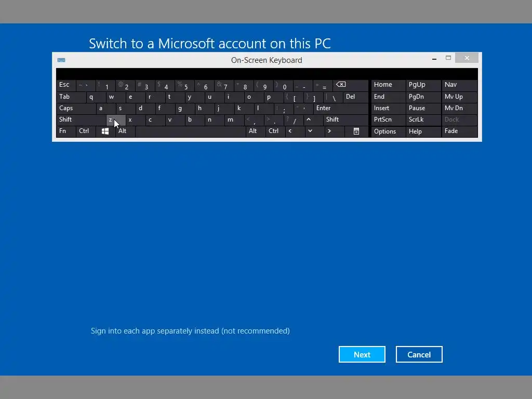Toggle the right Ctrl key
Viewport: 532px width, 399px height.
[x=275, y=131]
